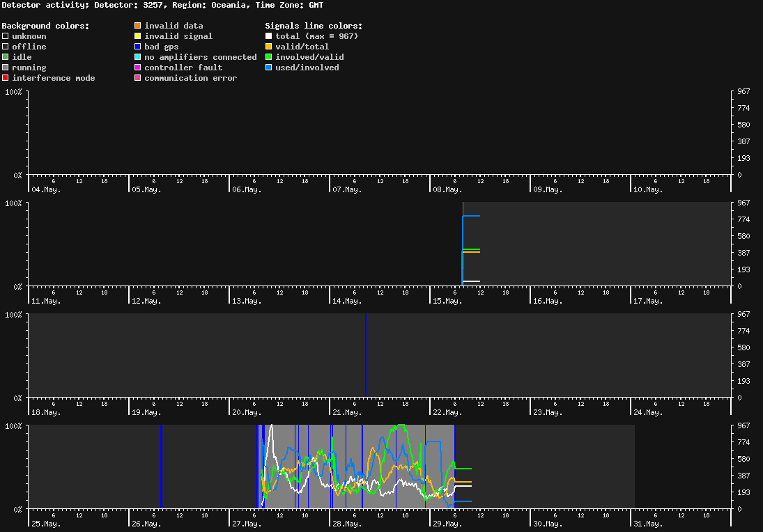Click the 'Signals line colors:' heading
The width and height of the screenshot is (763, 532).
(x=314, y=26)
